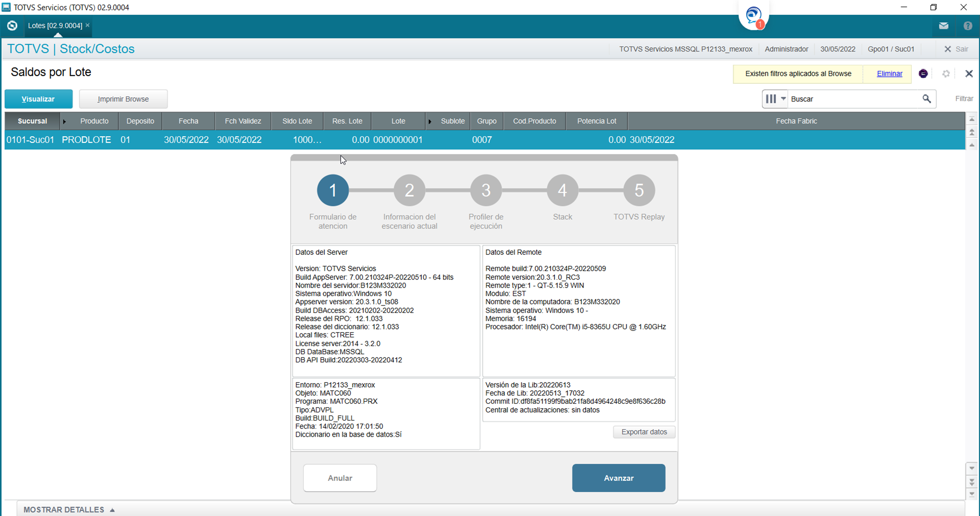Select lote number 0000000001 cell
Screen dimensions: 980x516
[x=398, y=140]
